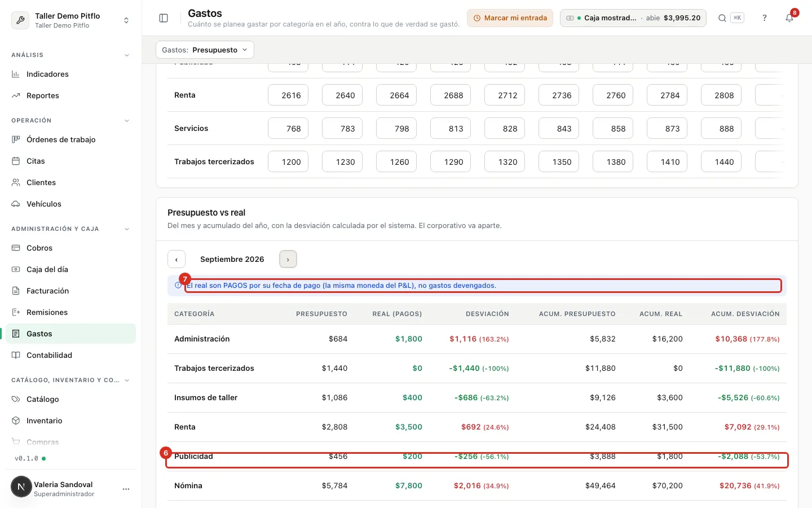Open the help question mark icon
The height and width of the screenshot is (508, 812).
click(765, 18)
